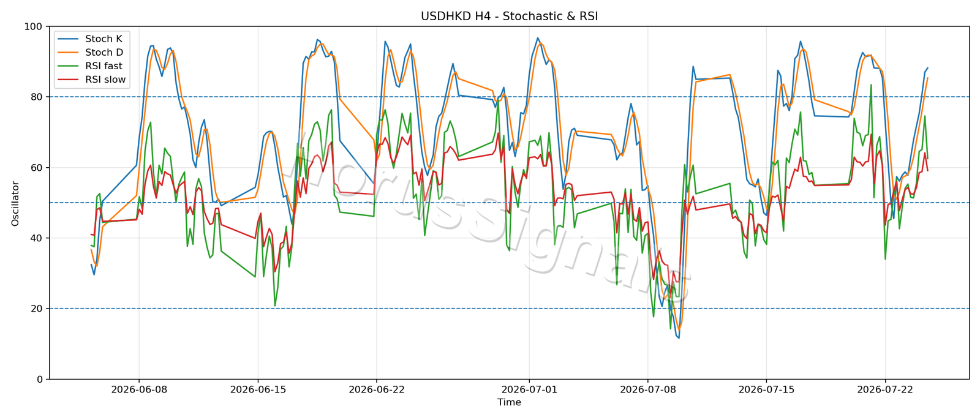Click the date label 2026-07-15

pos(766,389)
